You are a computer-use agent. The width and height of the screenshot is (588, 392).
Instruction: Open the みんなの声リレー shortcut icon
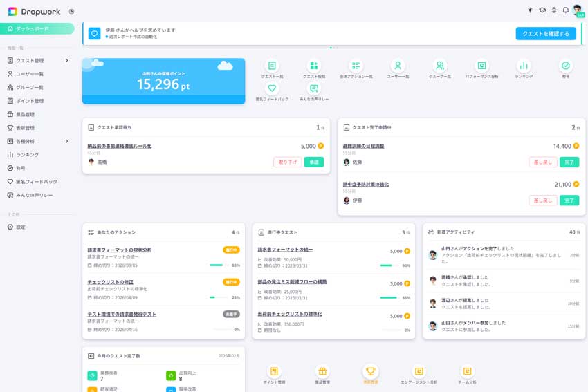pos(314,88)
